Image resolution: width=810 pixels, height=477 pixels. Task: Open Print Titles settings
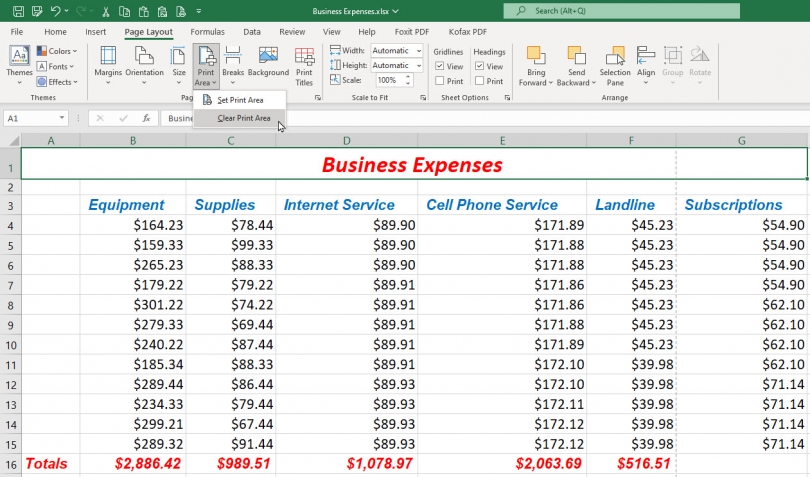tap(304, 66)
